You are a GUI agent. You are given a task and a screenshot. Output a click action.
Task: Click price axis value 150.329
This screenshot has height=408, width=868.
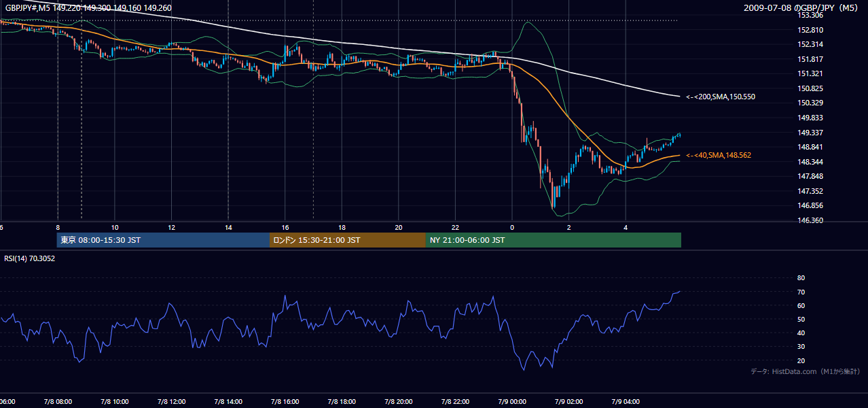(811, 103)
